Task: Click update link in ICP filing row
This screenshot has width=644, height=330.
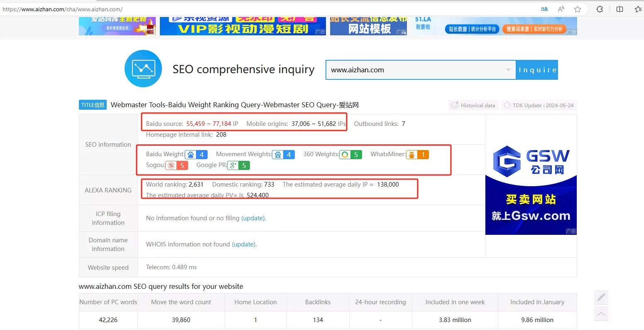Action: point(253,218)
